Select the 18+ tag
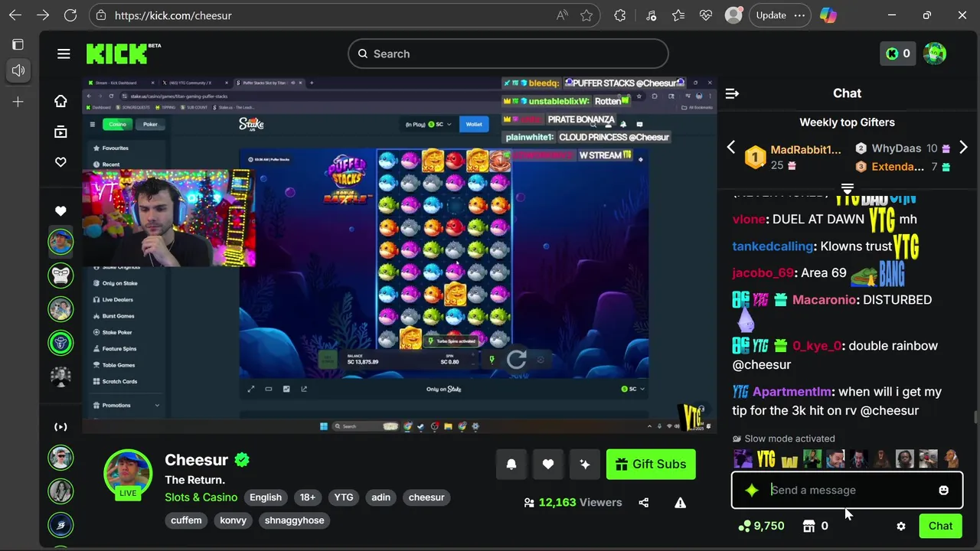 (x=308, y=497)
